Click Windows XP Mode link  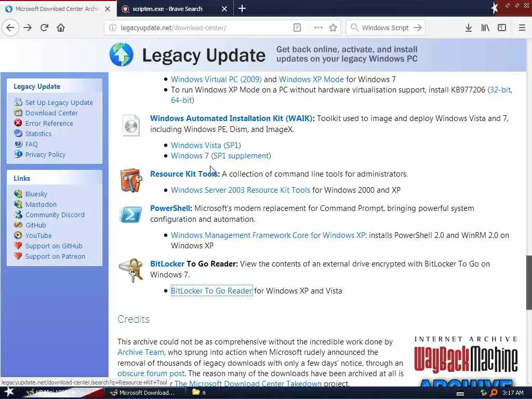[311, 79]
